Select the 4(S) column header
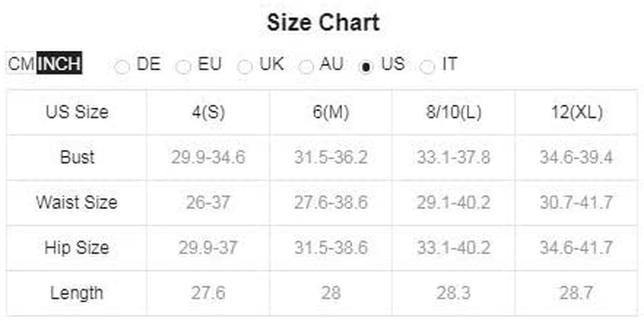This screenshot has width=644, height=321. [208, 112]
